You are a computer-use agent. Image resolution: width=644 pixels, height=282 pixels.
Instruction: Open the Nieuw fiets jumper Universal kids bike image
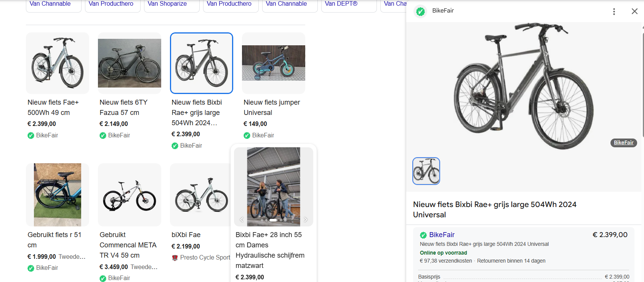pyautogui.click(x=274, y=63)
